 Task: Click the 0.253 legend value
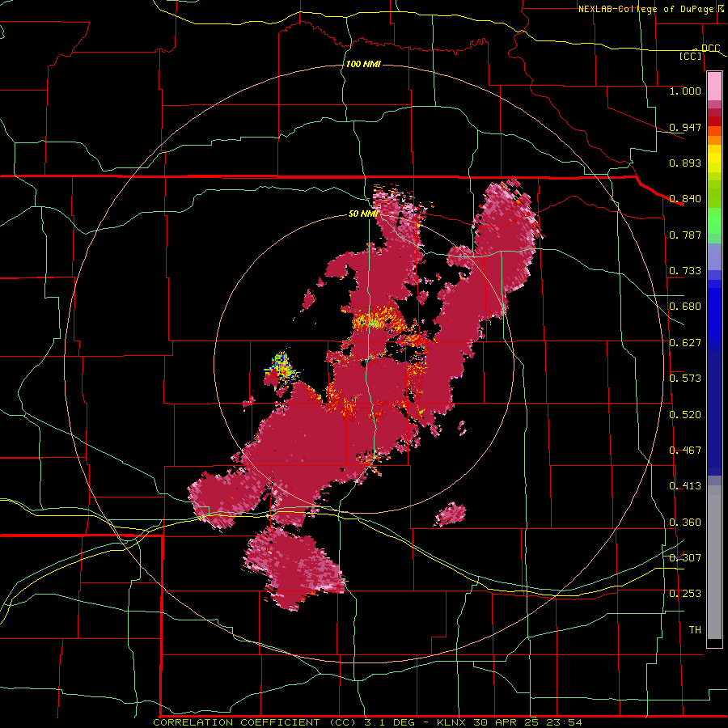coord(685,594)
